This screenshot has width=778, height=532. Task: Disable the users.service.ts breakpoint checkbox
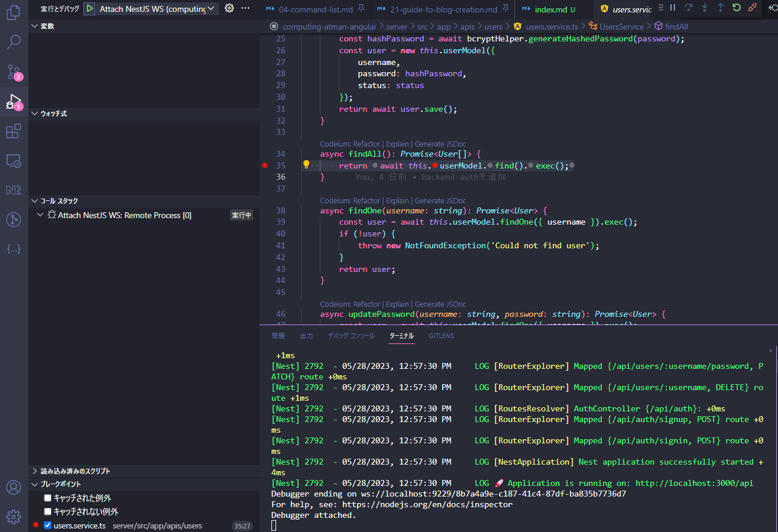coord(48,525)
